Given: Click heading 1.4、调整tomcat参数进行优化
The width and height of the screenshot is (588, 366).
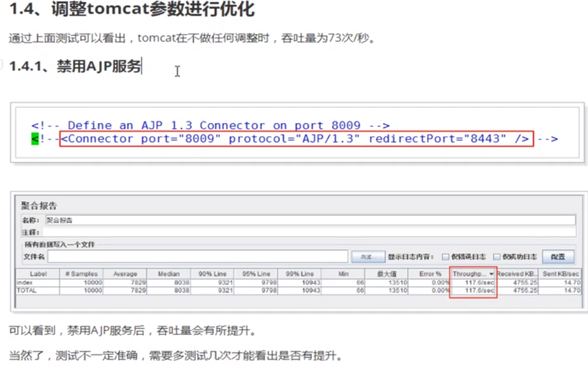Looking at the screenshot, I should tap(132, 9).
